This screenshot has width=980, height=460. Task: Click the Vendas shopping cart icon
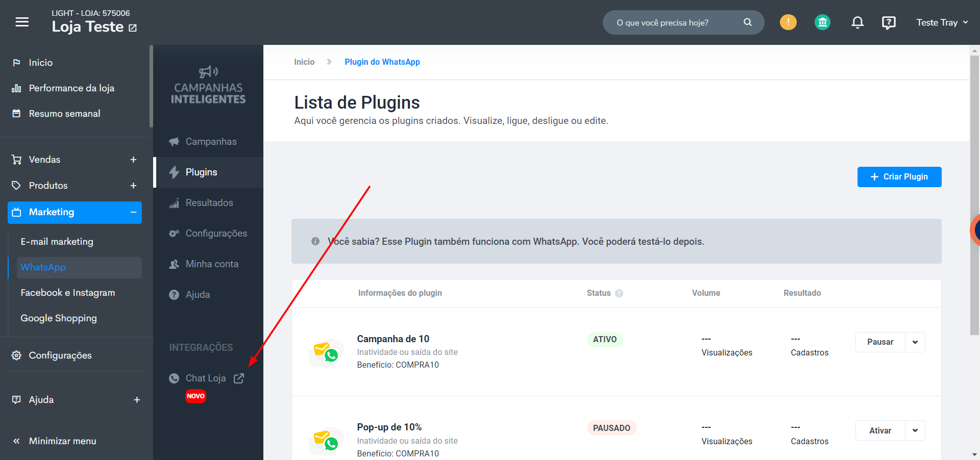coord(17,160)
